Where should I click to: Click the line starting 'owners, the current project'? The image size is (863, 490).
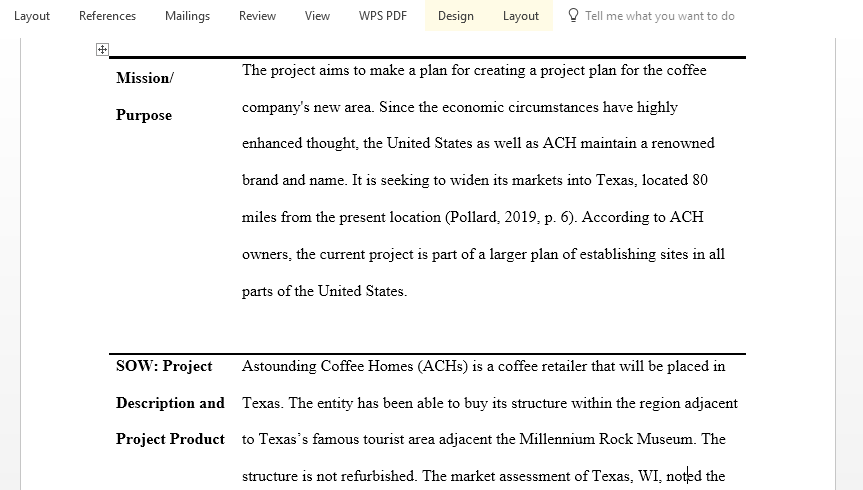point(483,254)
